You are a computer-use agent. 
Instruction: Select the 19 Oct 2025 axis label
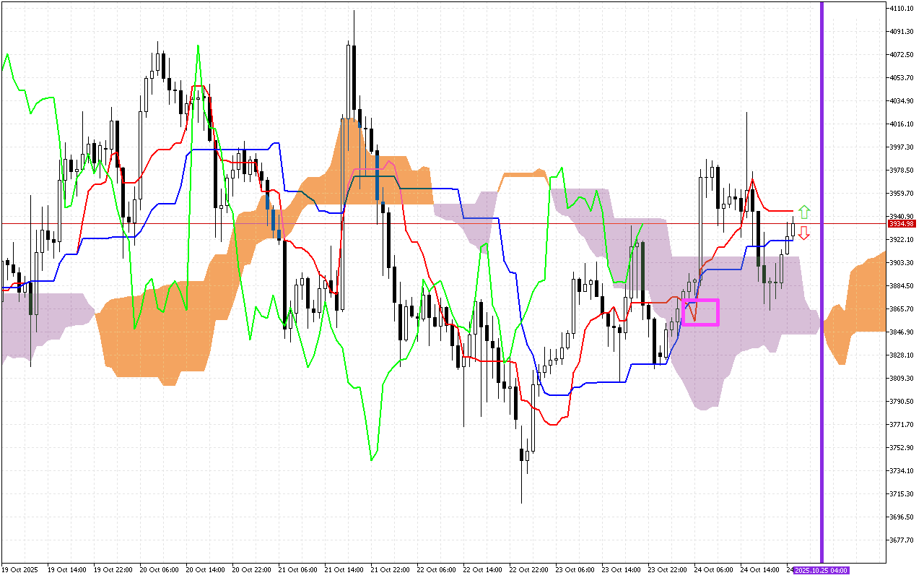[x=22, y=569]
